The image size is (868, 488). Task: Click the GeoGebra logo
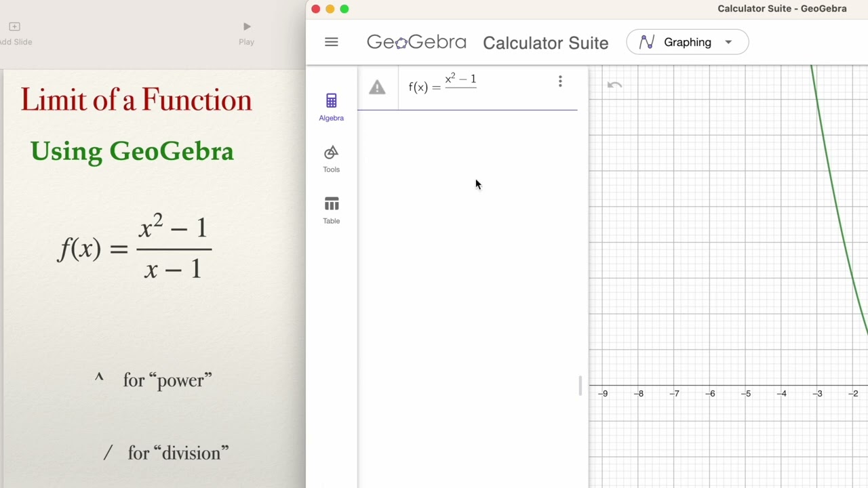click(416, 42)
